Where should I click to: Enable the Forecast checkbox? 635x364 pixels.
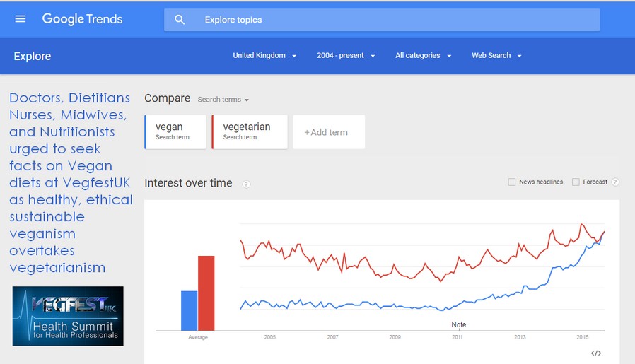coord(576,182)
